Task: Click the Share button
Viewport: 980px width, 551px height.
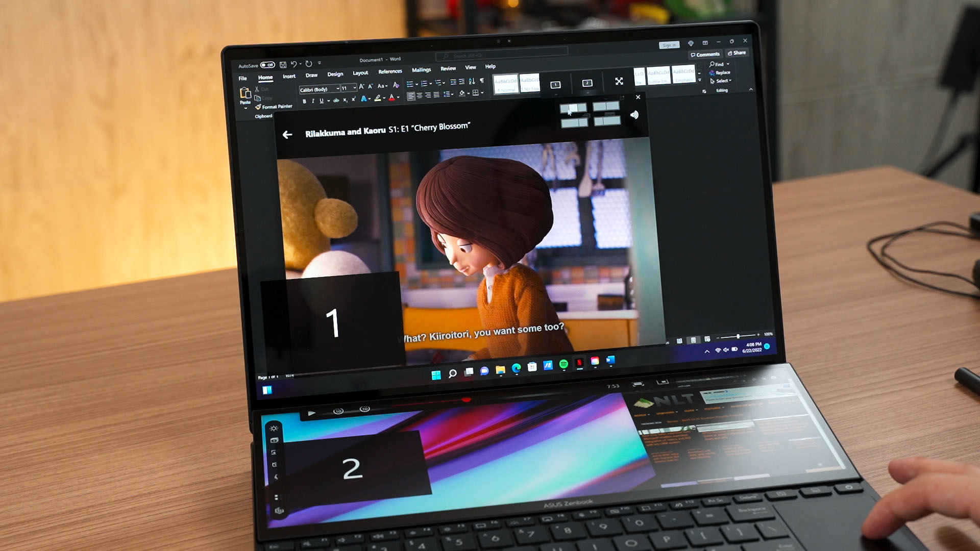Action: tap(737, 53)
